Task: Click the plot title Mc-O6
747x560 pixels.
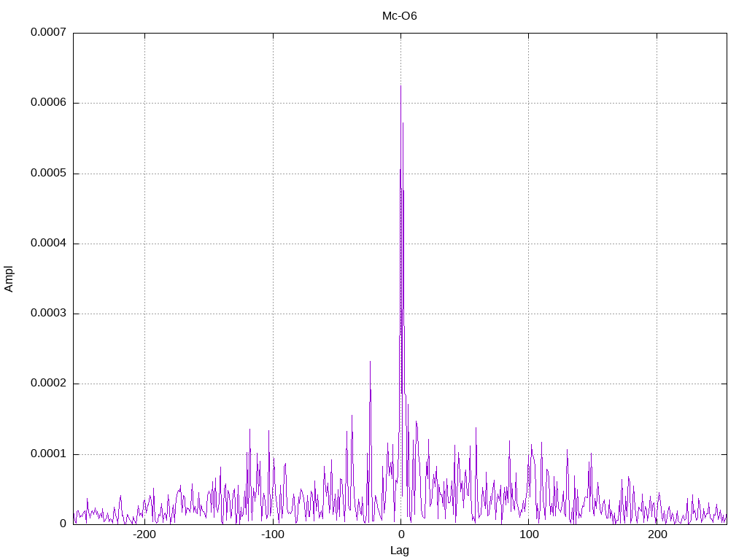Action: (x=399, y=16)
